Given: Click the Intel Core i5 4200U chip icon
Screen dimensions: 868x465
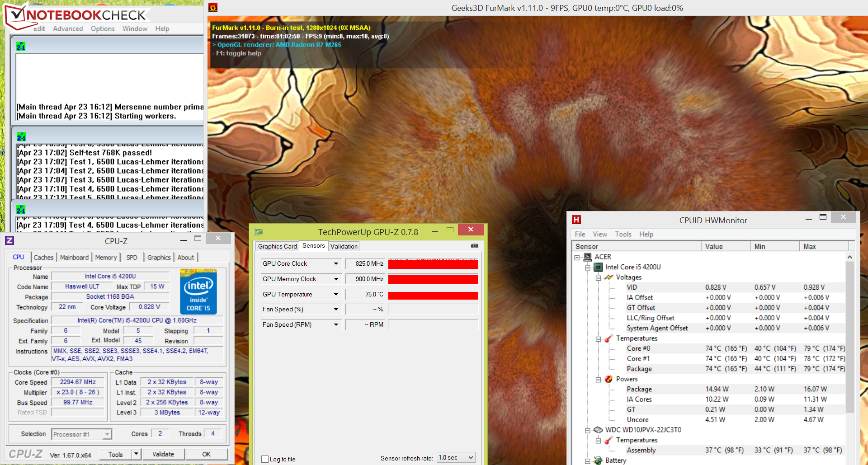Looking at the screenshot, I should click(598, 267).
